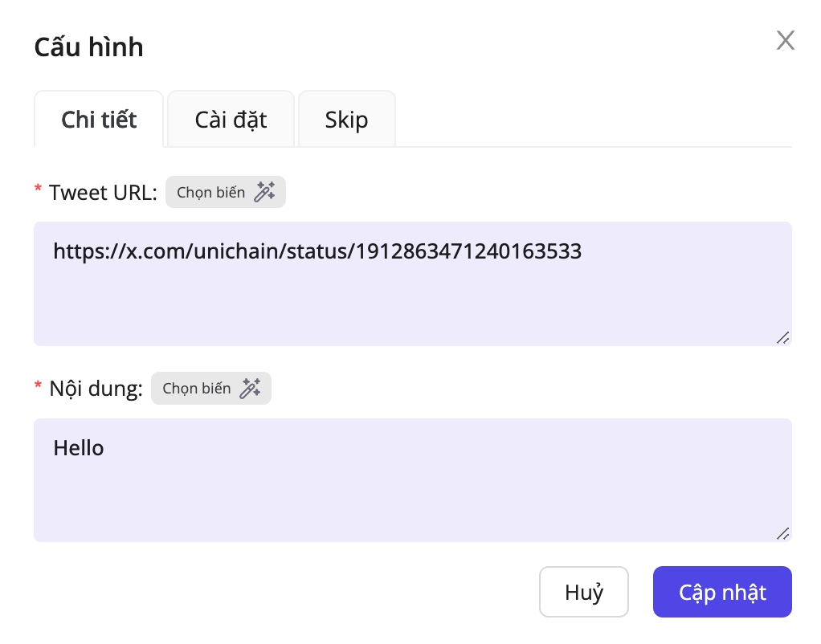Image resolution: width=821 pixels, height=644 pixels.
Task: Focus the Nội dung text area
Action: 412,494
